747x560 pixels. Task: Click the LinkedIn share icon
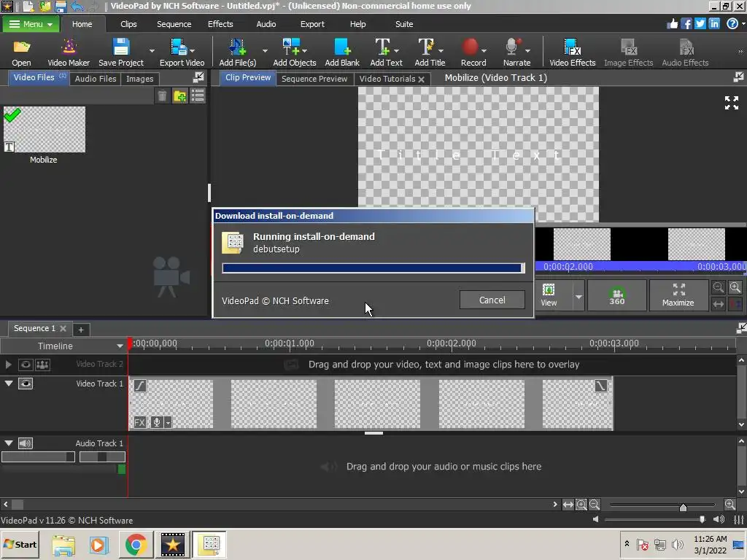[714, 23]
